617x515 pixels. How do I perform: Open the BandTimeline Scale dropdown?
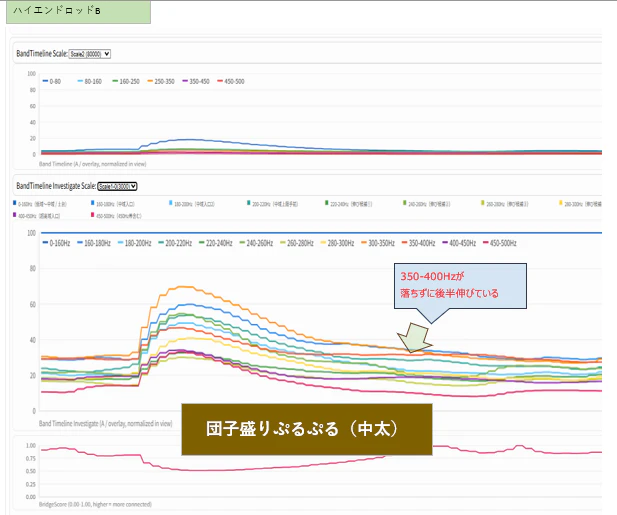(90, 54)
